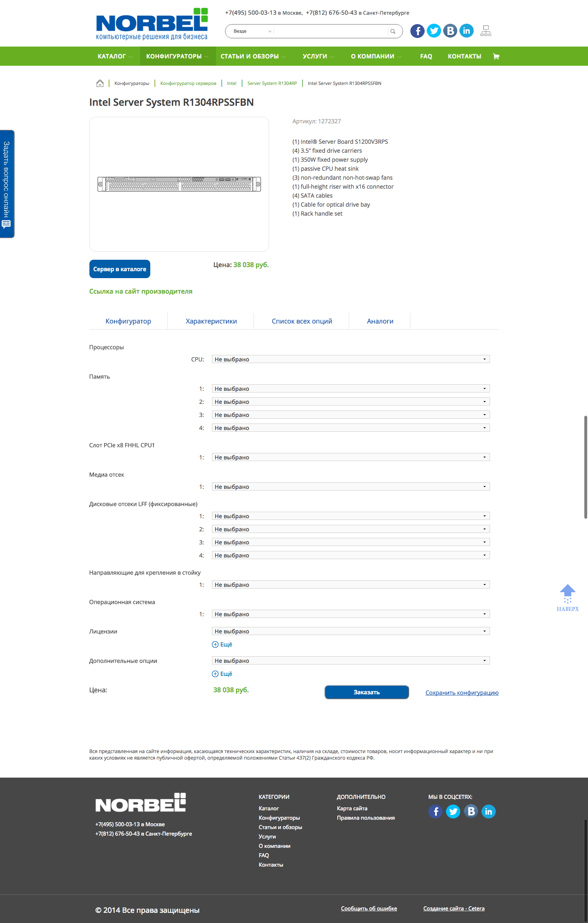This screenshot has height=923, width=588.
Task: Open the Везде search scope dropdown
Action: [x=252, y=31]
